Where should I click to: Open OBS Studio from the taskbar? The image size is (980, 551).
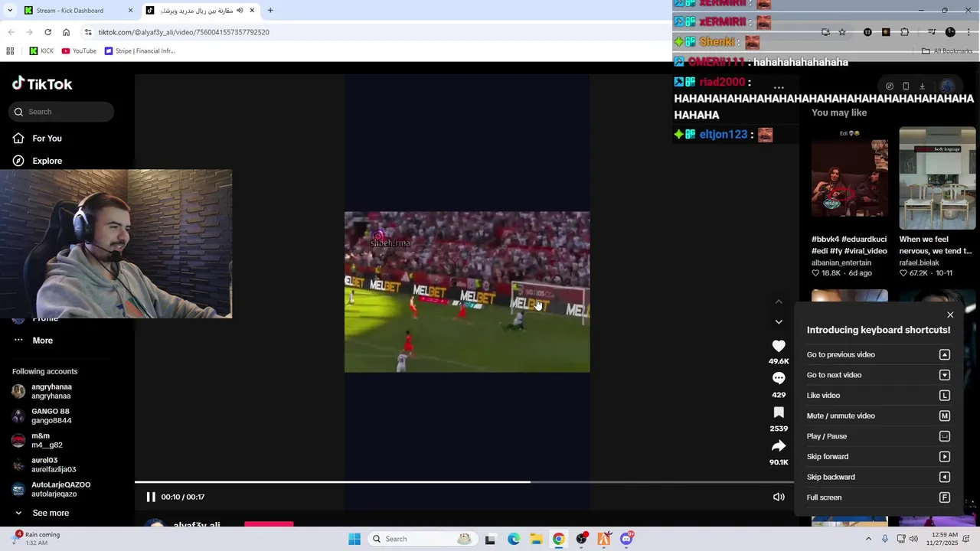[x=582, y=539]
